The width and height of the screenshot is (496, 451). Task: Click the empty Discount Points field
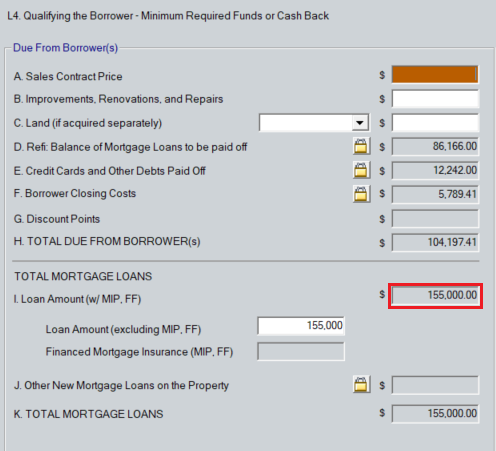tap(435, 218)
